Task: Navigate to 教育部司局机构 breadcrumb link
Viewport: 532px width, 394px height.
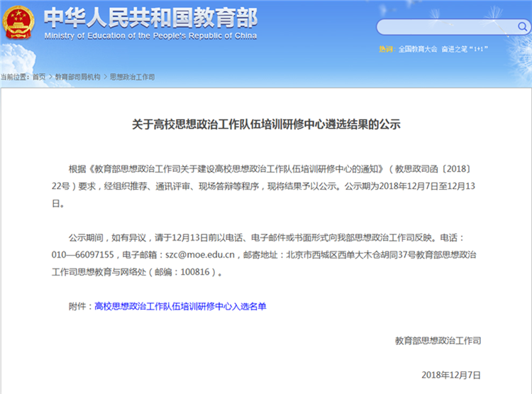Action: pos(77,77)
